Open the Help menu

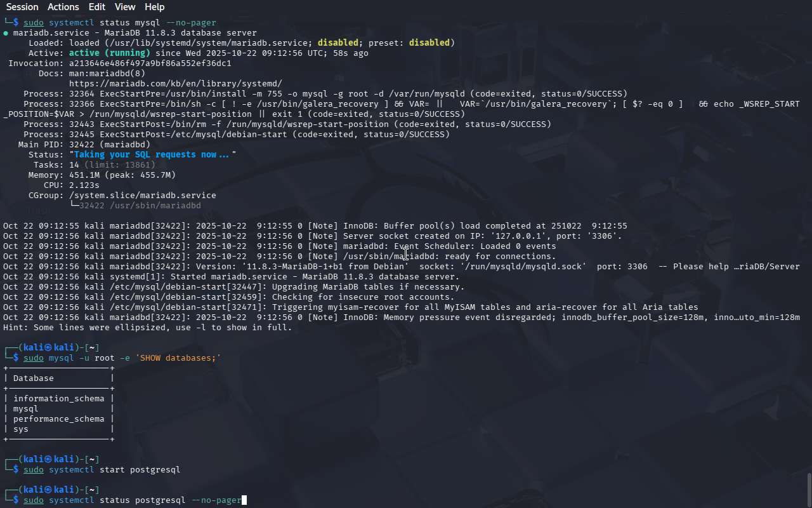[x=154, y=7]
